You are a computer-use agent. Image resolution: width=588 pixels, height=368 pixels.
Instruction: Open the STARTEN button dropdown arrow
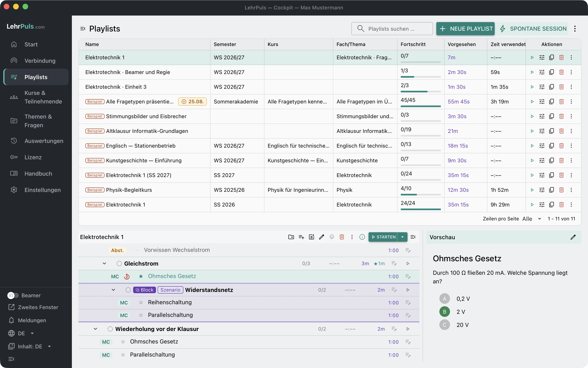pyautogui.click(x=402, y=237)
